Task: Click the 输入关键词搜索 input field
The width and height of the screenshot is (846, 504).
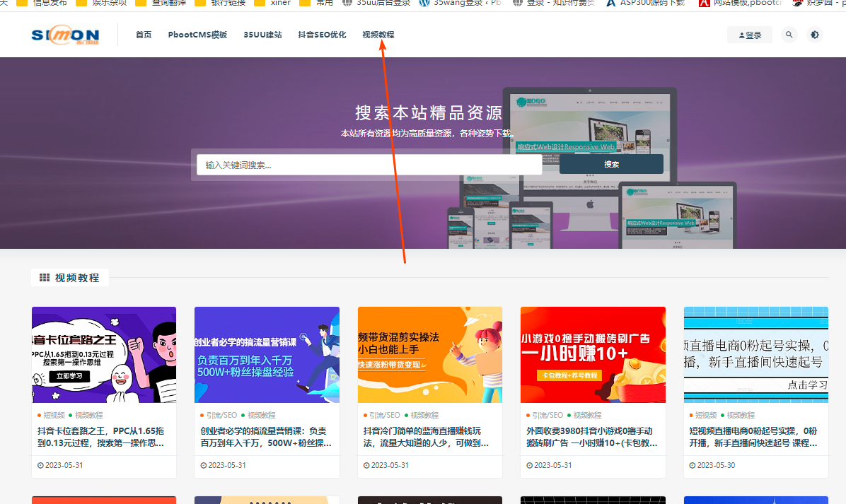Action: (x=369, y=165)
